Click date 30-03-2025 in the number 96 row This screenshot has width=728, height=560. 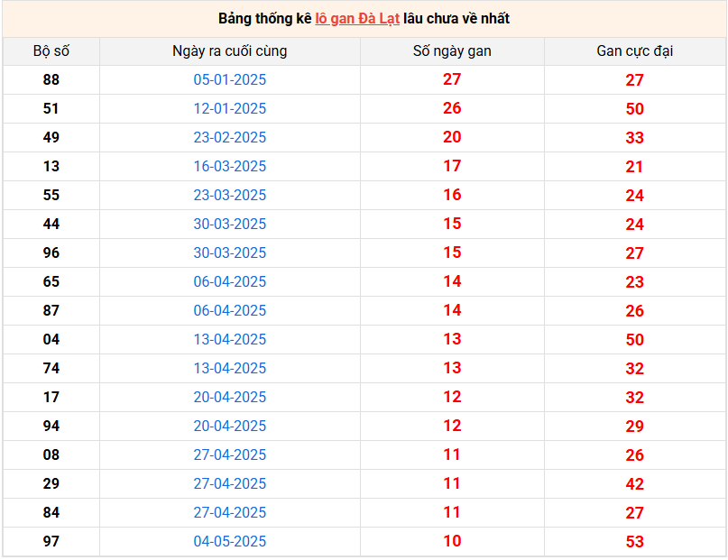(230, 253)
